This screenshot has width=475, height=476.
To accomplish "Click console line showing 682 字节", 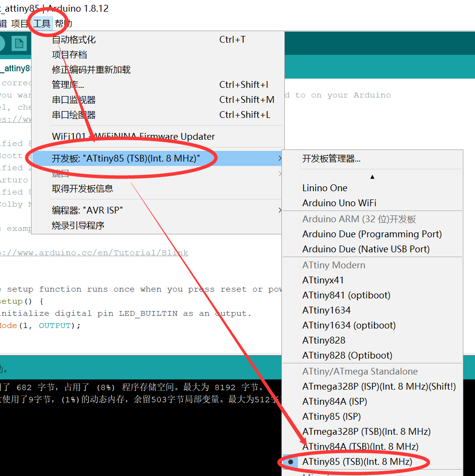I will click(131, 387).
